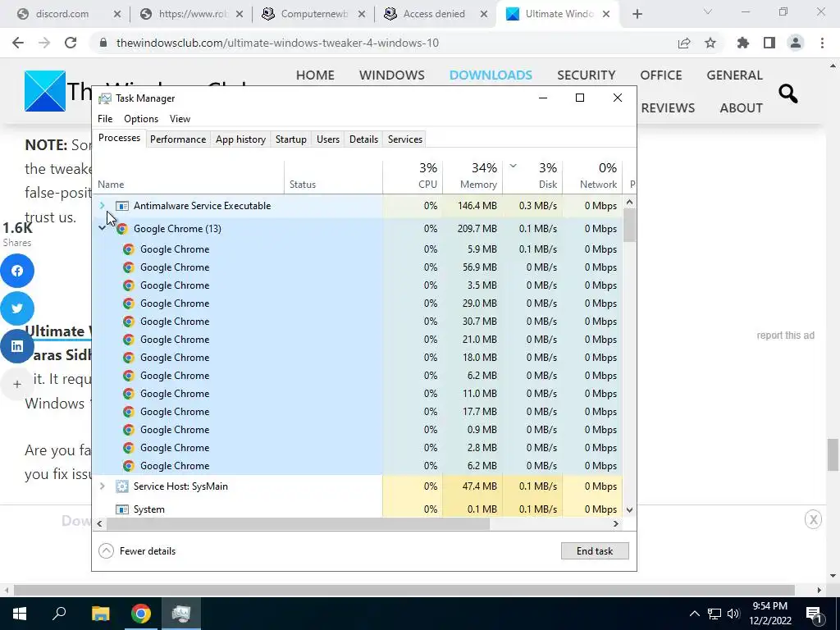Collapse the Google Chrome (13) group
This screenshot has width=840, height=630.
103,229
